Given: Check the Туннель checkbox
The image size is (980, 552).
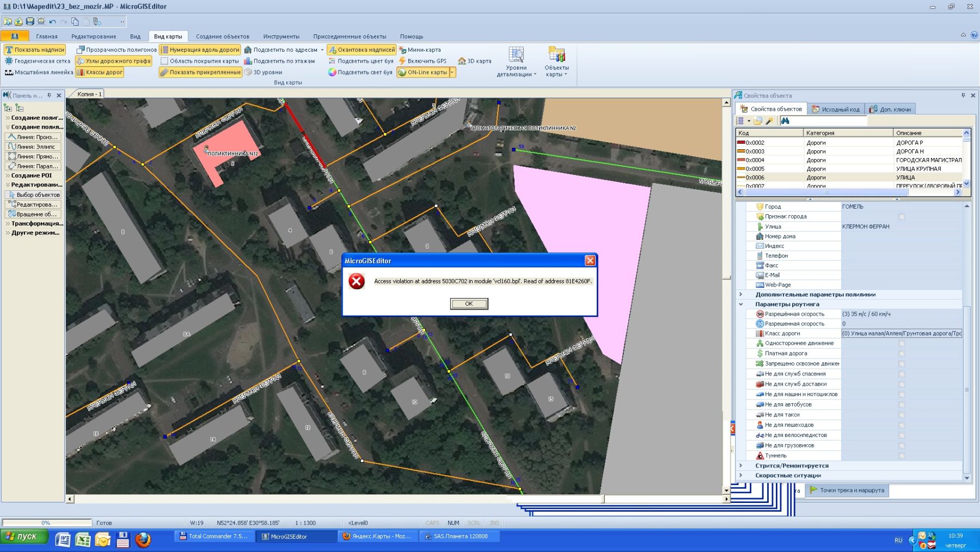Looking at the screenshot, I should tap(902, 456).
